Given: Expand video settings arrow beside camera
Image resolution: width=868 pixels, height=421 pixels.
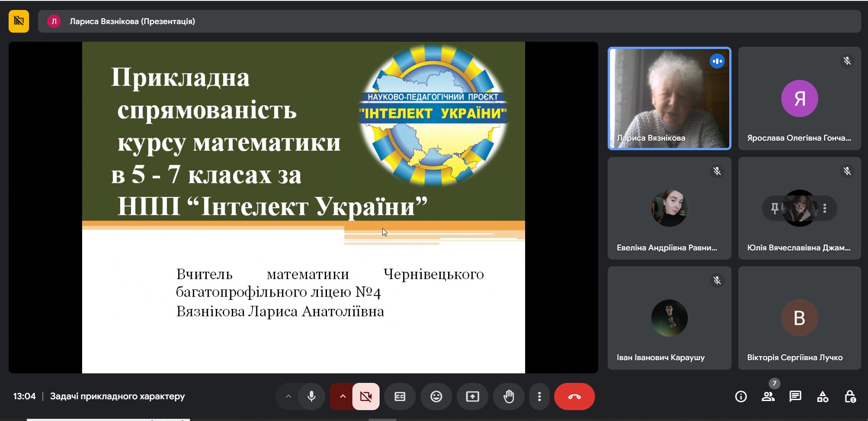Looking at the screenshot, I should (342, 397).
